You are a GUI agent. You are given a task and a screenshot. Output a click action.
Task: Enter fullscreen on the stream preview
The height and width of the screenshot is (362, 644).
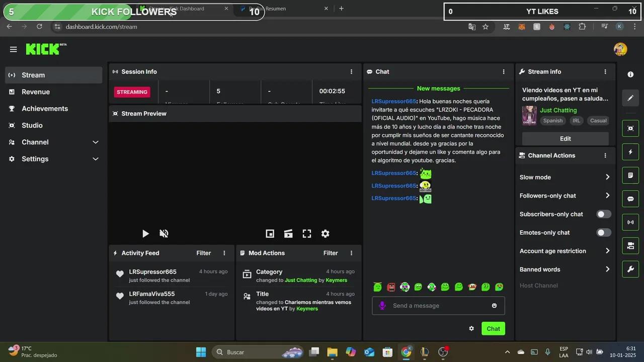pyautogui.click(x=307, y=233)
